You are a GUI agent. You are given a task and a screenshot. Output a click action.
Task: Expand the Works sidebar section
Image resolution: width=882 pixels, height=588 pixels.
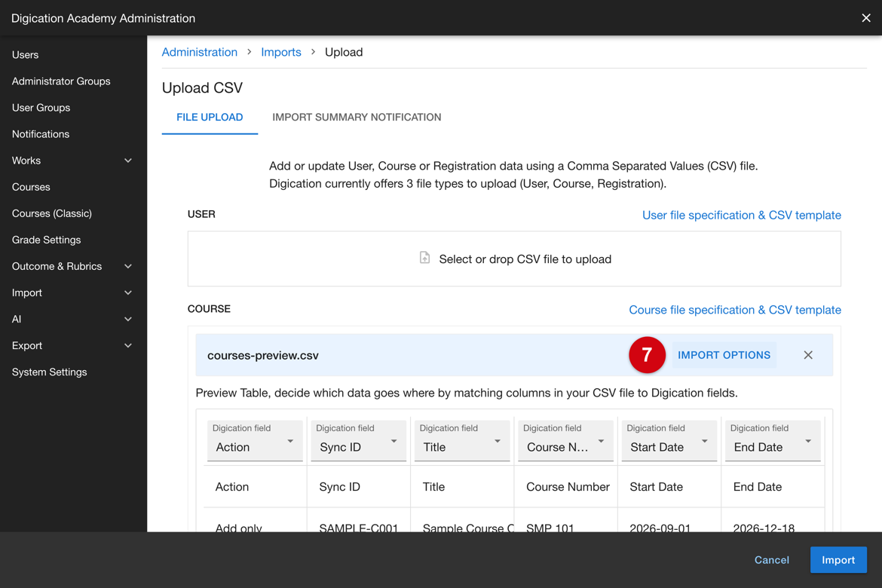[x=128, y=161]
